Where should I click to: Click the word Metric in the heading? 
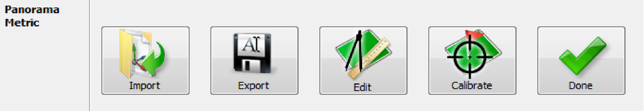22,23
